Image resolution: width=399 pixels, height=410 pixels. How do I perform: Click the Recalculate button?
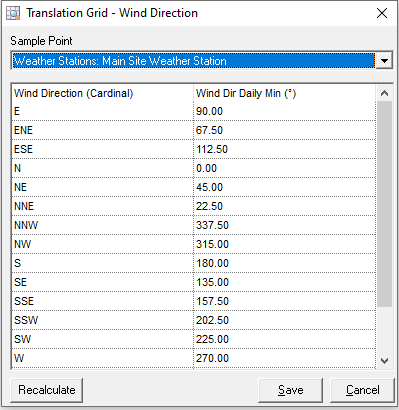pos(47,390)
